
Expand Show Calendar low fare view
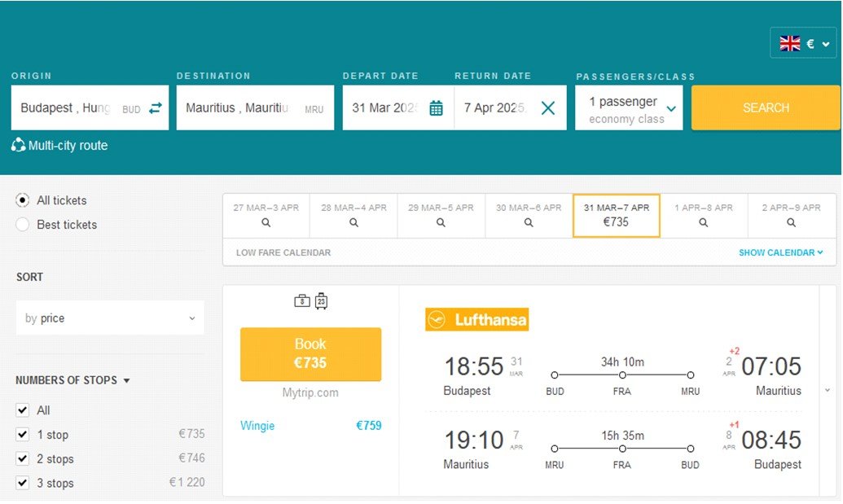(x=780, y=252)
